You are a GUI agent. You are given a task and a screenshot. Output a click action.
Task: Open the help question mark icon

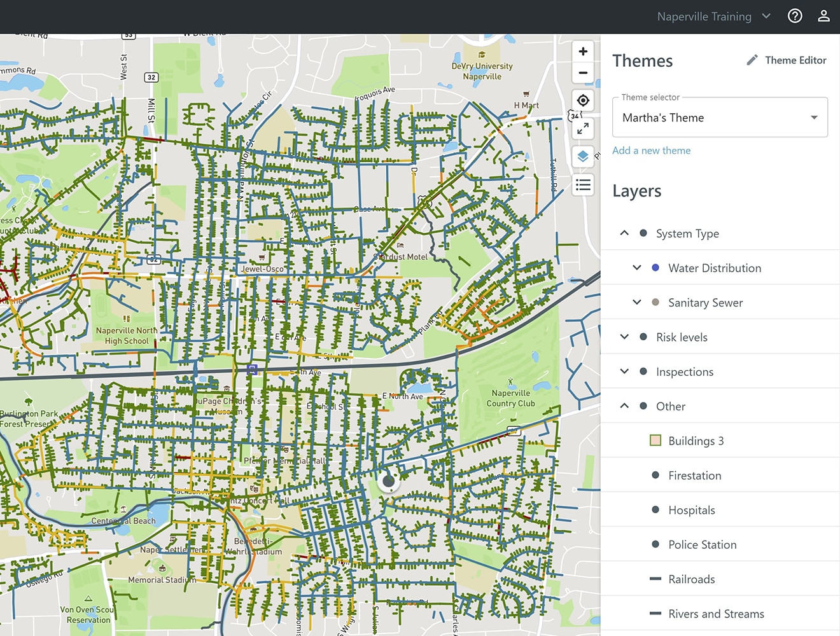tap(795, 16)
